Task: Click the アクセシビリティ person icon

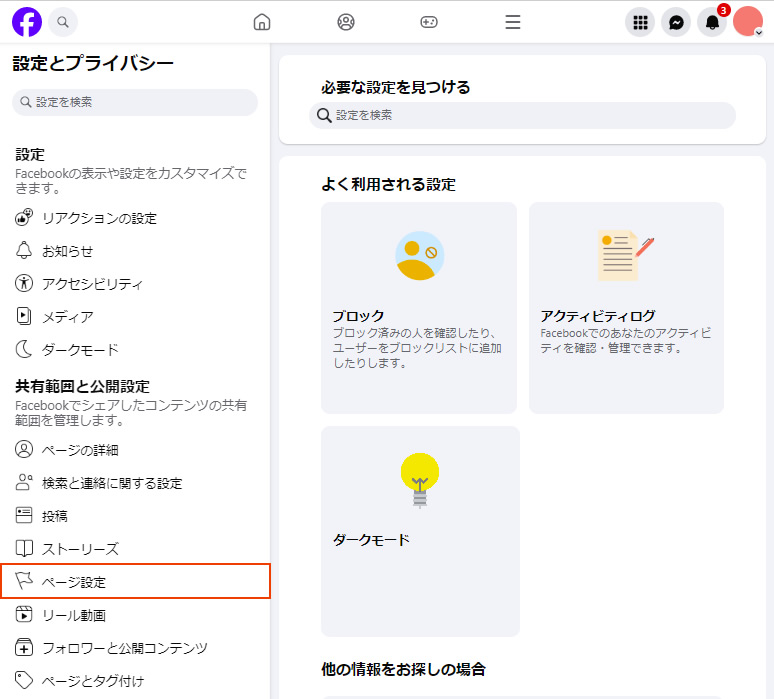Action: click(24, 283)
